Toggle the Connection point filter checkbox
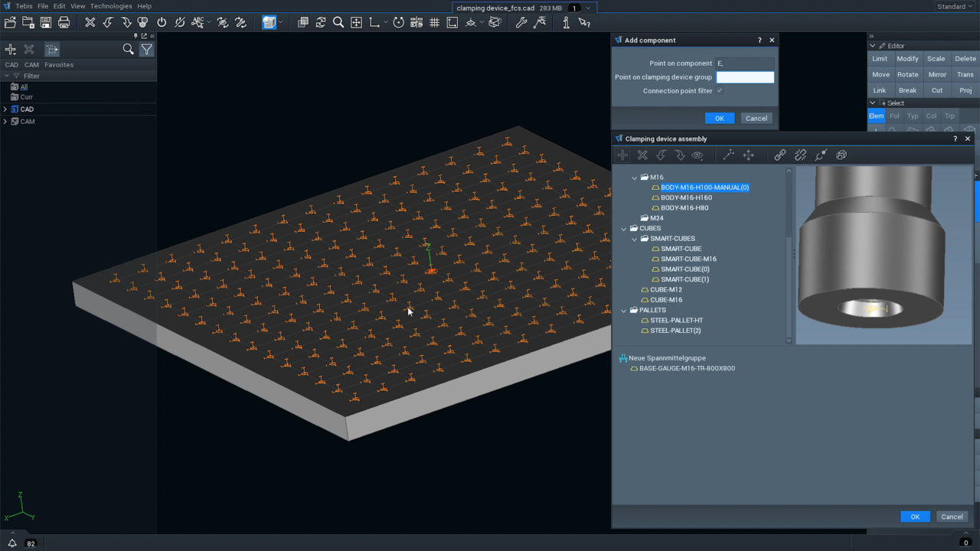980x551 pixels. pos(720,91)
